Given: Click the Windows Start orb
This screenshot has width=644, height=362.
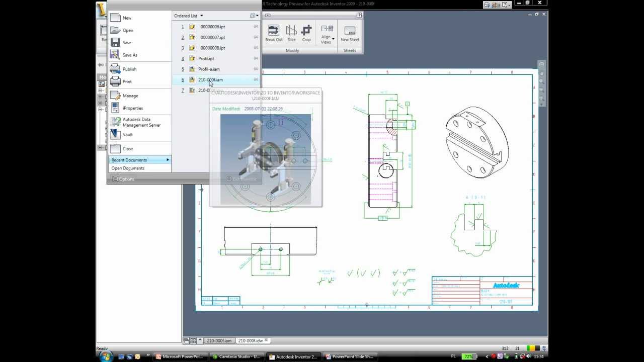Looking at the screenshot, I should (x=106, y=356).
